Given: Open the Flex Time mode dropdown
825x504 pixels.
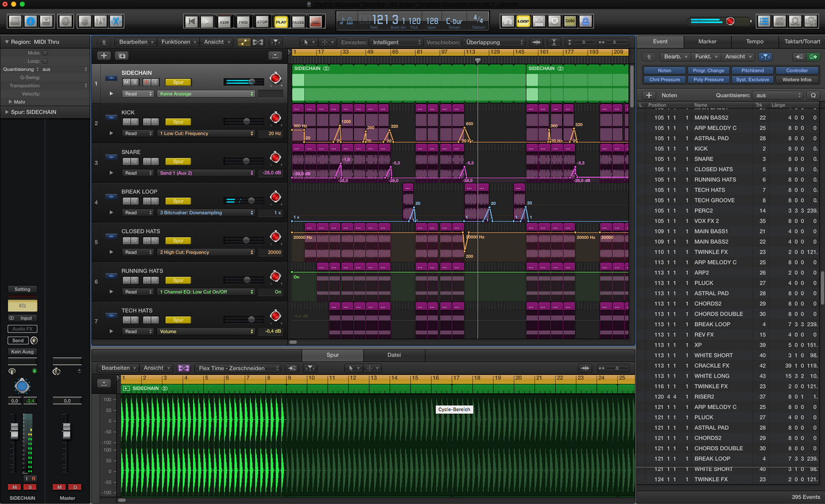Looking at the screenshot, I should tap(239, 368).
